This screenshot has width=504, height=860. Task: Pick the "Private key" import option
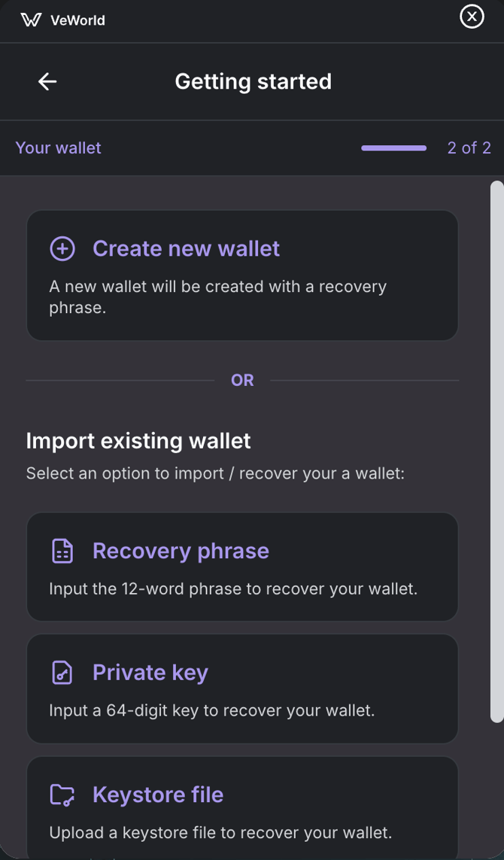pyautogui.click(x=150, y=673)
